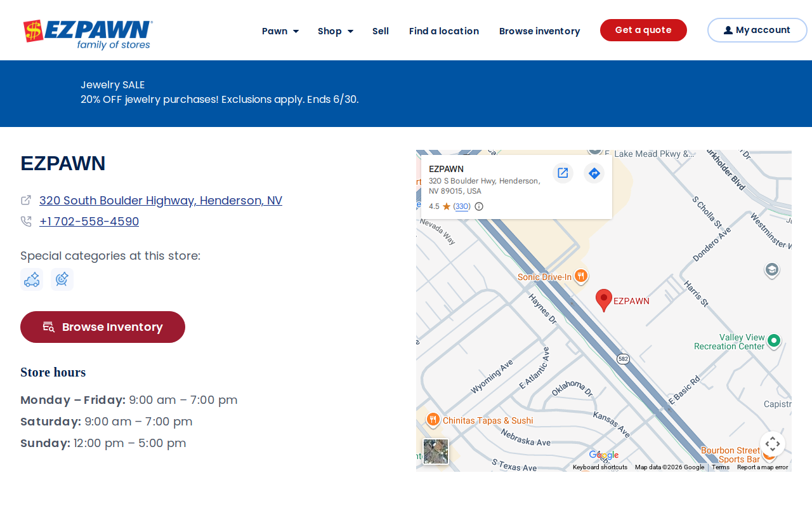The height and width of the screenshot is (508, 812).
Task: Click the Bourbon Street Sports Bar label
Action: pos(730,455)
